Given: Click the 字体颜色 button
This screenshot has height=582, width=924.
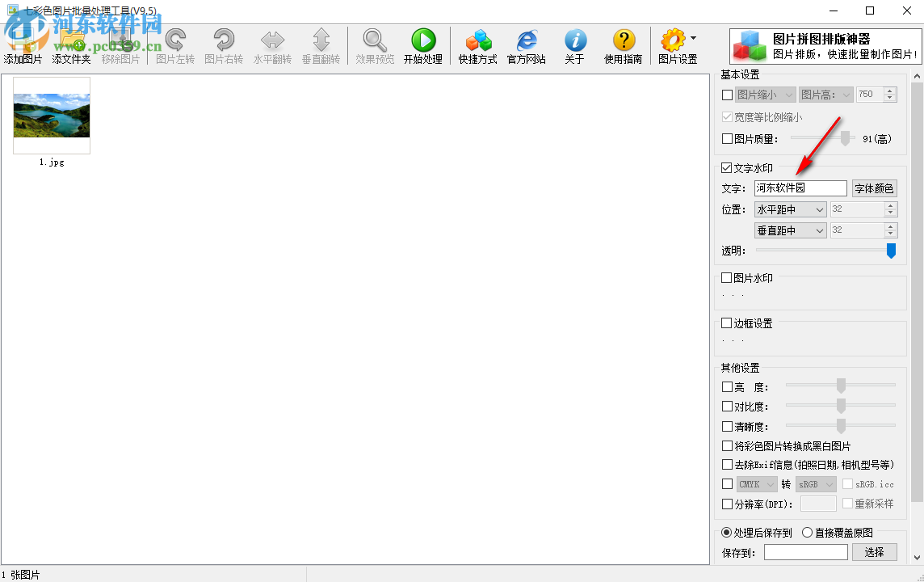Looking at the screenshot, I should [874, 188].
